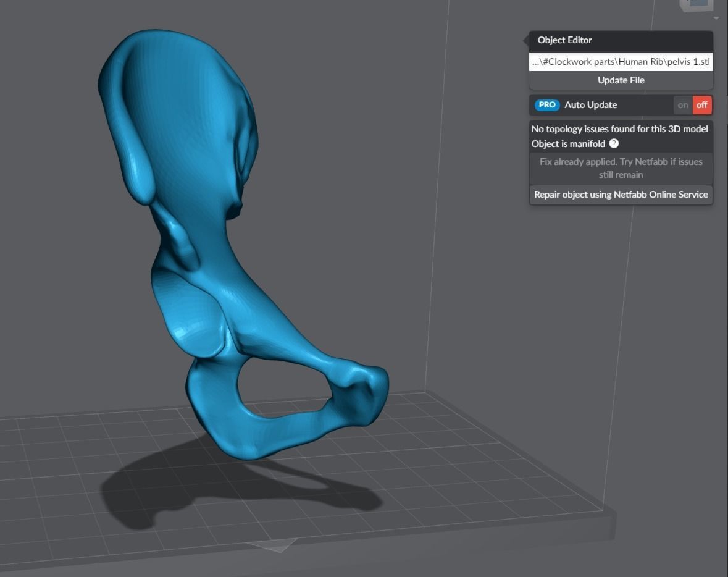Image resolution: width=728 pixels, height=577 pixels.
Task: Select the off state of Auto Update
Action: click(x=702, y=105)
